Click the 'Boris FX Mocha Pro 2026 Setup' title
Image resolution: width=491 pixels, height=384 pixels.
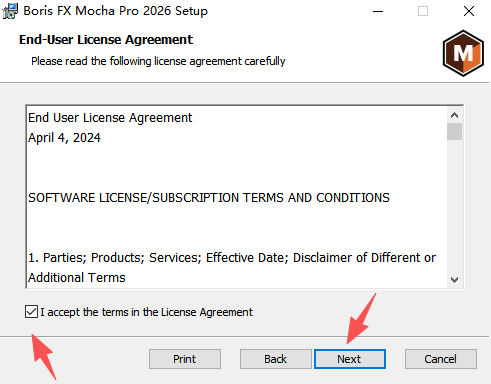(x=115, y=11)
